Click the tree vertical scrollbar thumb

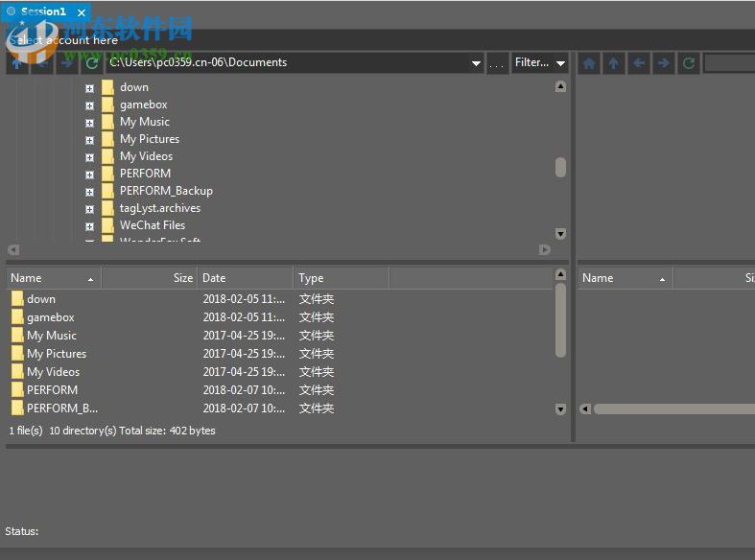560,168
